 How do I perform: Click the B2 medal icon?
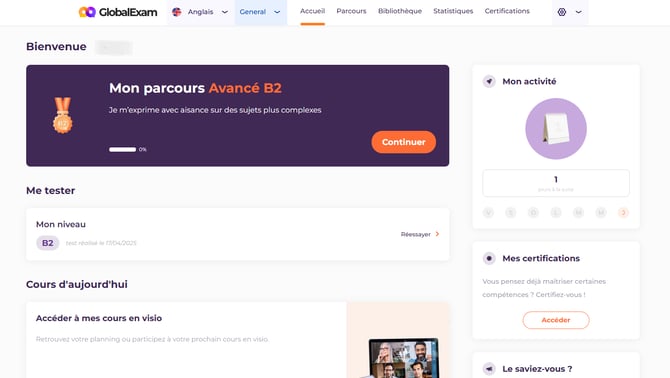point(62,115)
